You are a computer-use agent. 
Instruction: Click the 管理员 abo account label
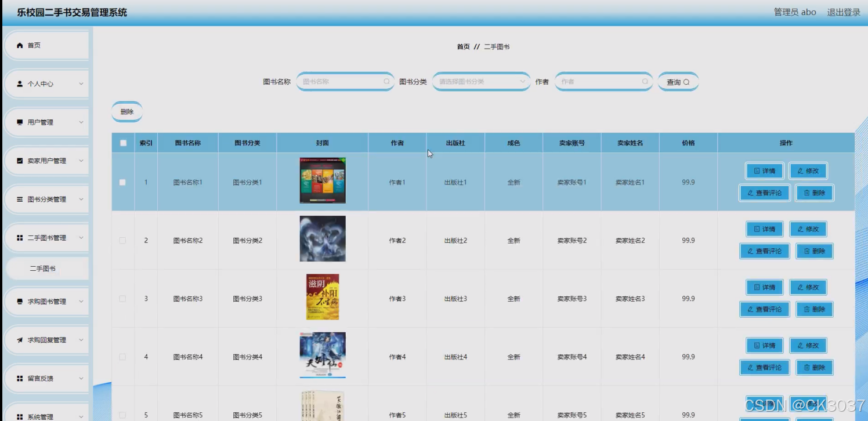tap(795, 12)
